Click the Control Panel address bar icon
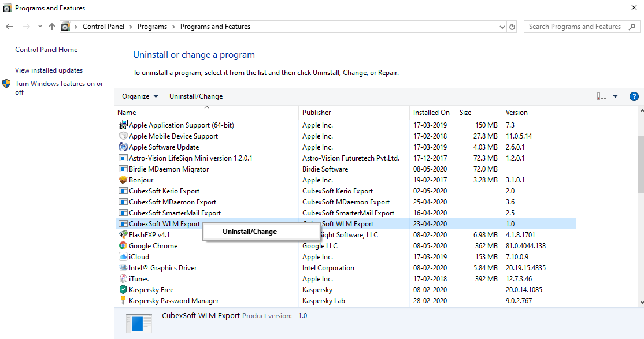This screenshot has width=644, height=339. (x=65, y=27)
